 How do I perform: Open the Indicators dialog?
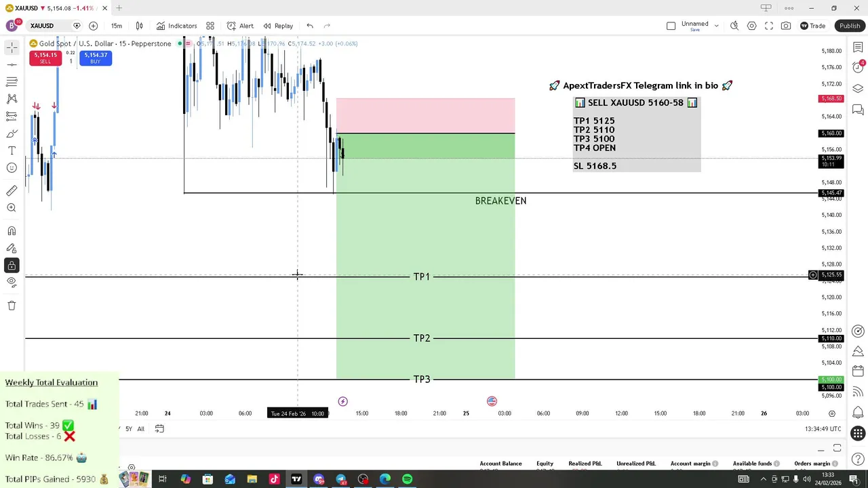click(x=176, y=26)
